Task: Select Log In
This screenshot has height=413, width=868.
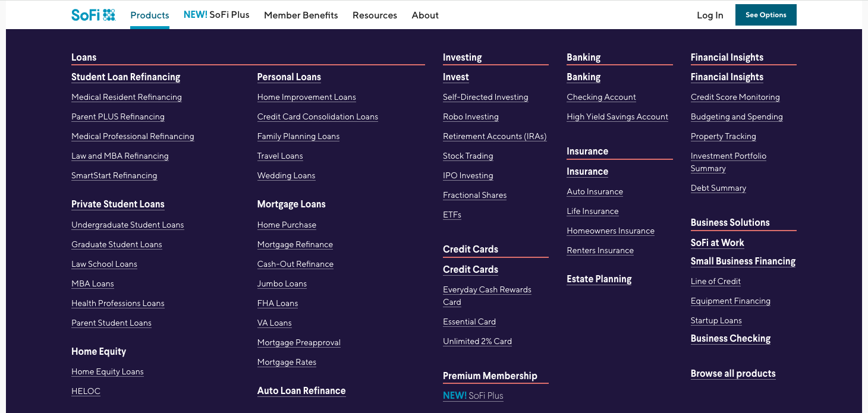Action: tap(710, 15)
